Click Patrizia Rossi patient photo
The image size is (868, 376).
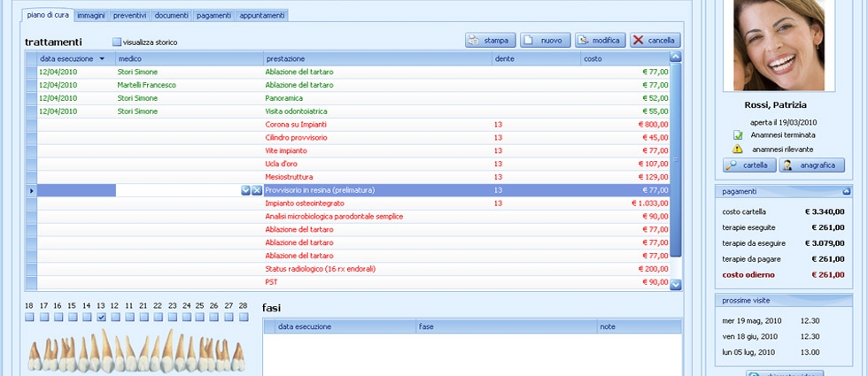(779, 45)
